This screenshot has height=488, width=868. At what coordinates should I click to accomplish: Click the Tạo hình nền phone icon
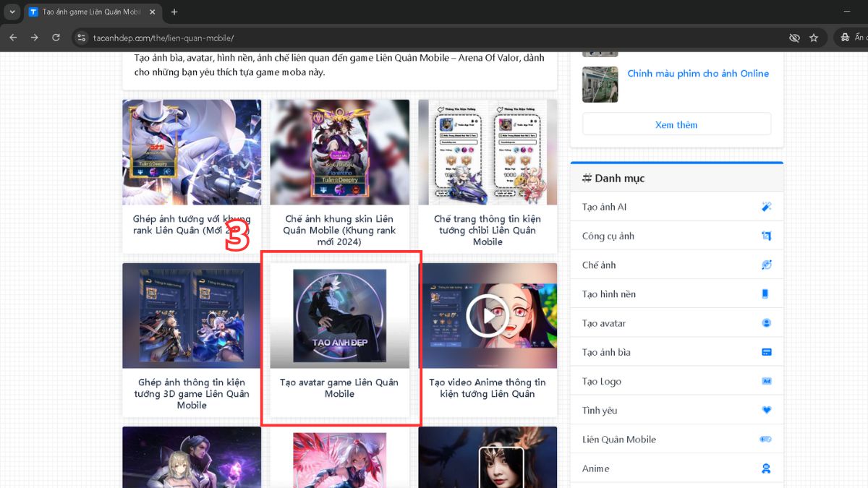pyautogui.click(x=766, y=294)
